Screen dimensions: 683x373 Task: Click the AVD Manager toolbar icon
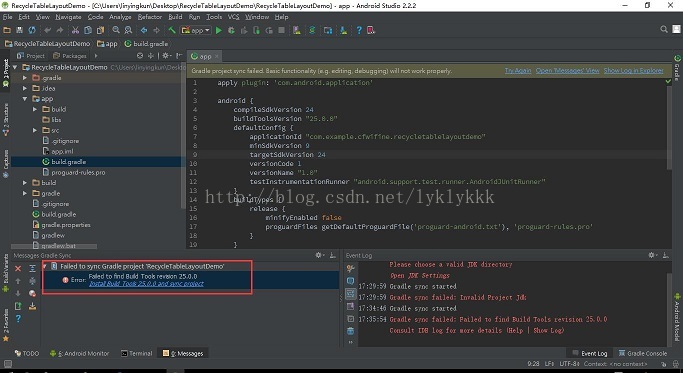[297, 30]
